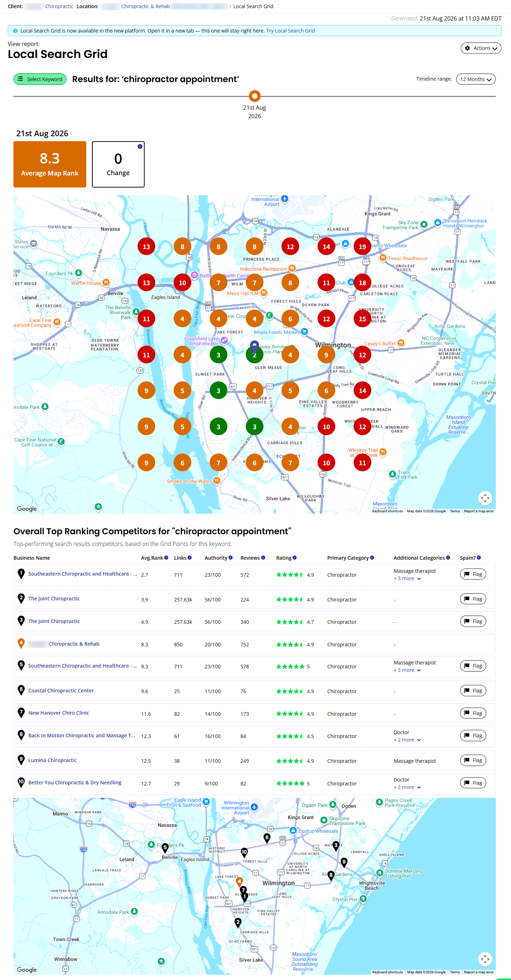511x980 pixels.
Task: Flag the New Hanover Chiro Clinic row
Action: [x=472, y=713]
